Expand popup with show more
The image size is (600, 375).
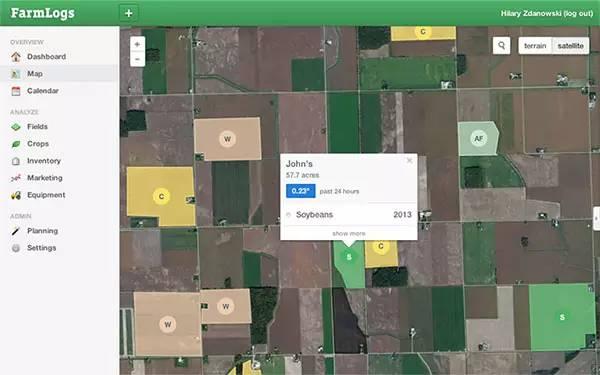(349, 233)
